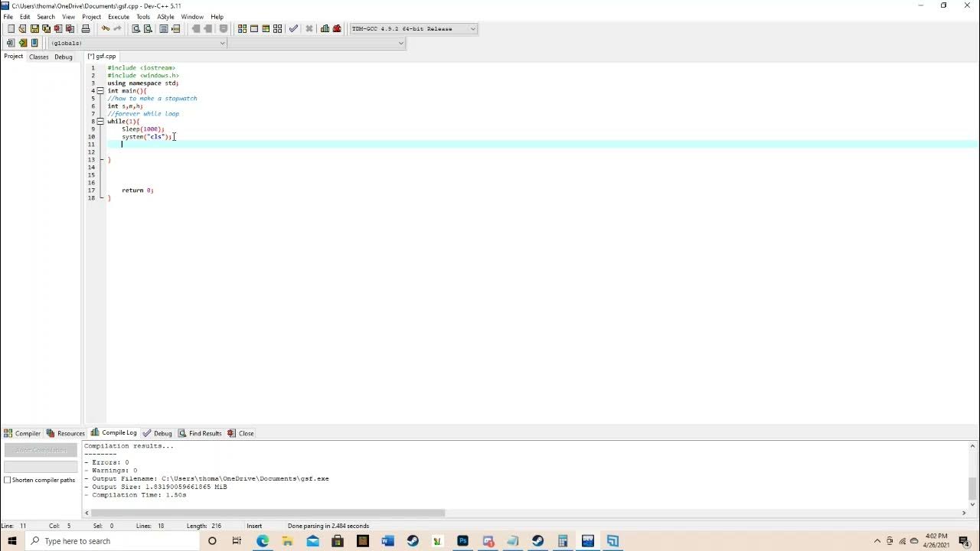Open the Tools menu

click(x=143, y=17)
